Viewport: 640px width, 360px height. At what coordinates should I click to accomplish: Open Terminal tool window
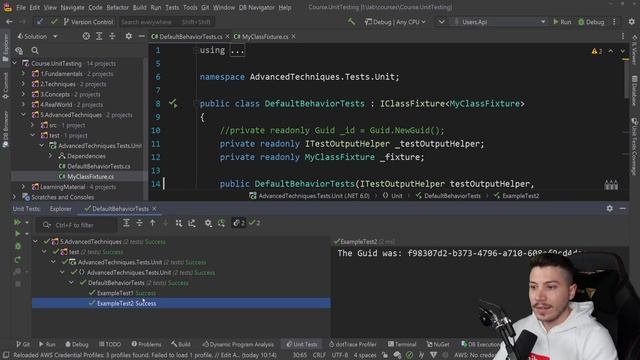[x=402, y=344]
